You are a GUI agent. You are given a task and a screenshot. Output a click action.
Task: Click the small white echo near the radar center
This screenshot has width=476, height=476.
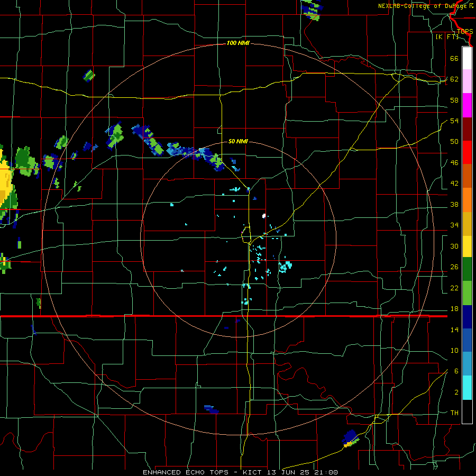[264, 216]
